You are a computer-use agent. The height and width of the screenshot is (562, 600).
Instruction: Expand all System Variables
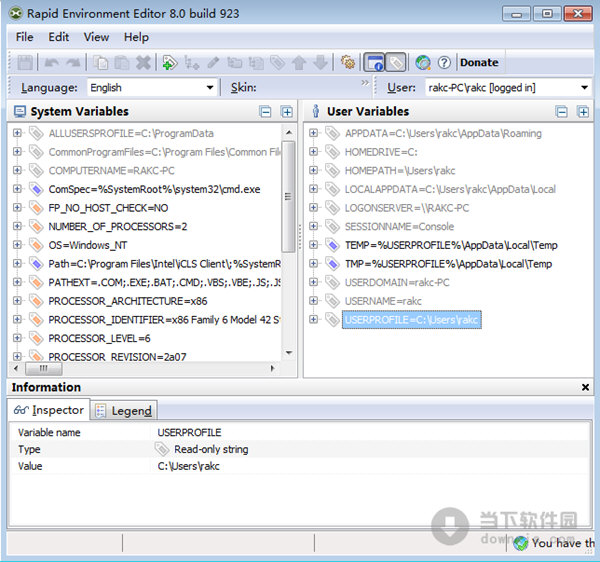[287, 112]
